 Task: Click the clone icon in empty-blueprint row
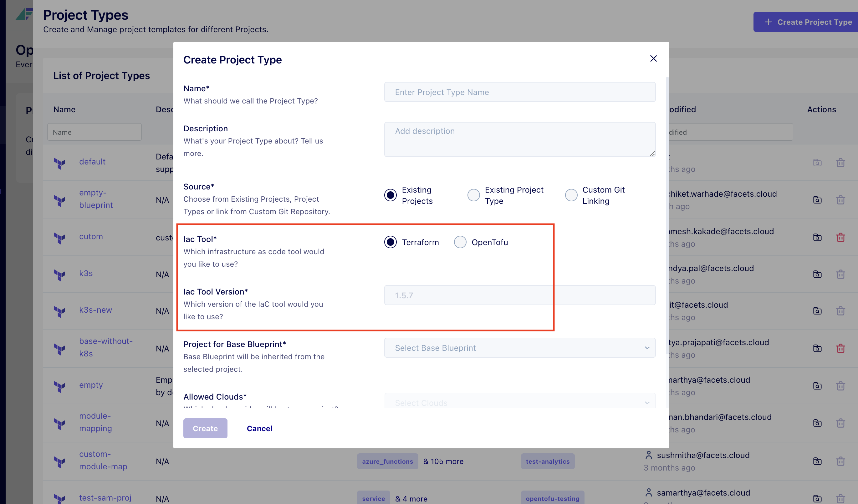817,200
